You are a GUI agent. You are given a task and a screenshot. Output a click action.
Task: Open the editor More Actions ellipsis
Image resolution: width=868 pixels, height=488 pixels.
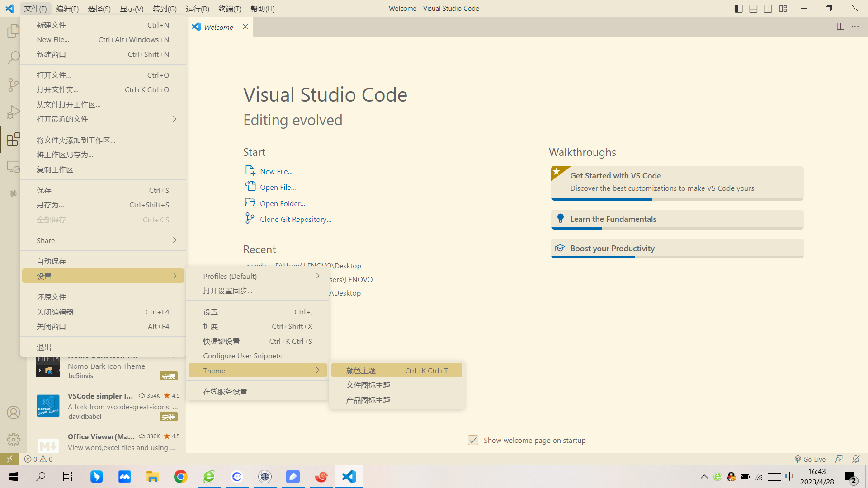point(855,27)
